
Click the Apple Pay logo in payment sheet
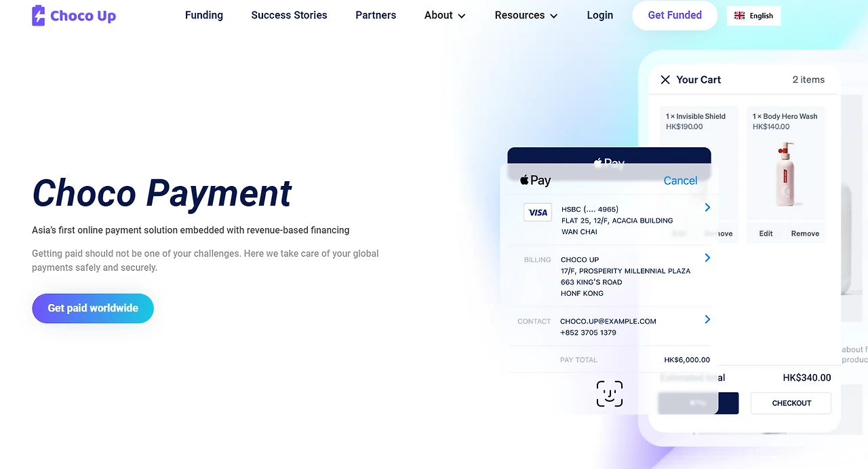[x=535, y=181]
